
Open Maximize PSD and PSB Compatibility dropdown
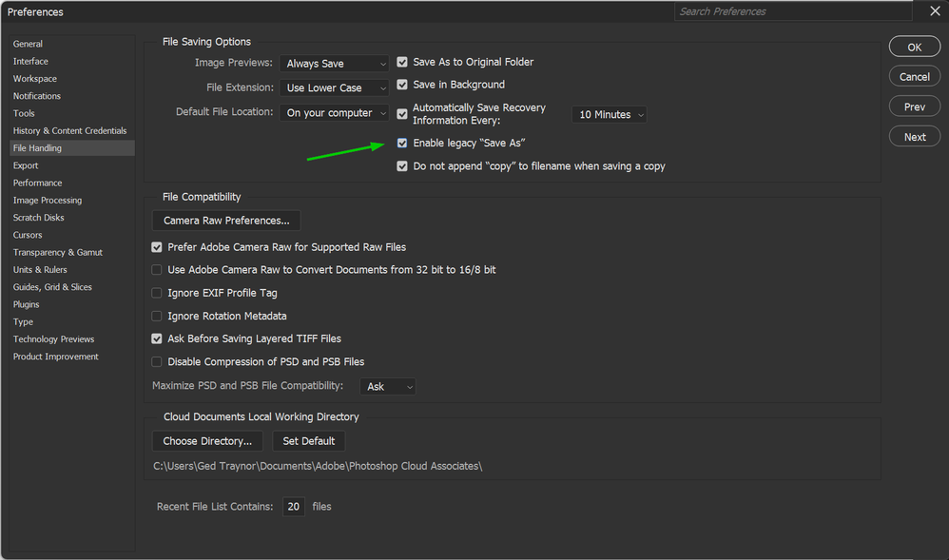point(388,387)
